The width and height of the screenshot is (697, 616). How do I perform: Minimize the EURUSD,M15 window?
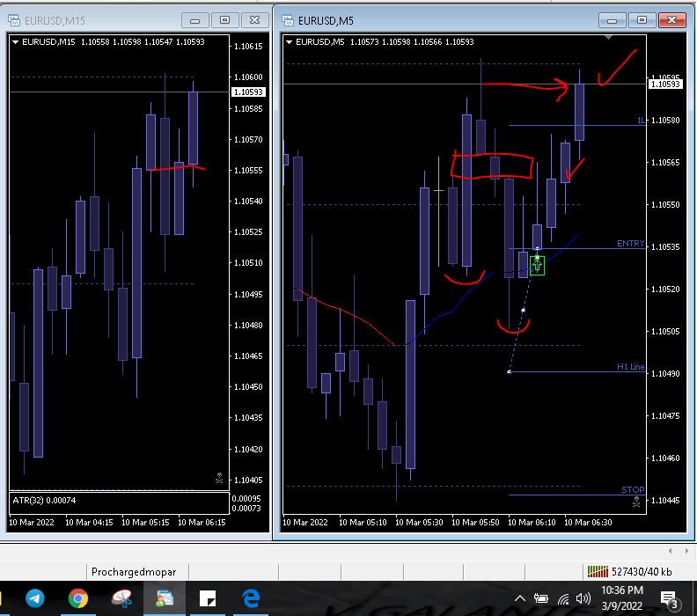point(194,20)
